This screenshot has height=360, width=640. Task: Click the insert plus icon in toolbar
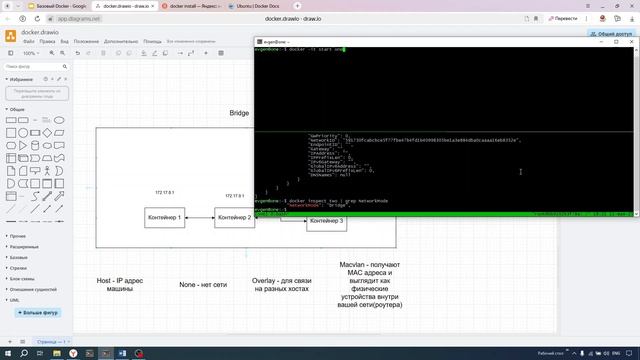(206, 53)
